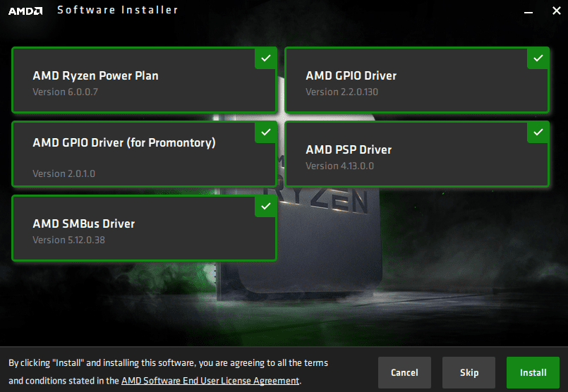Click the 'Version 5.12.0.38' text
This screenshot has height=392, width=568.
[68, 240]
